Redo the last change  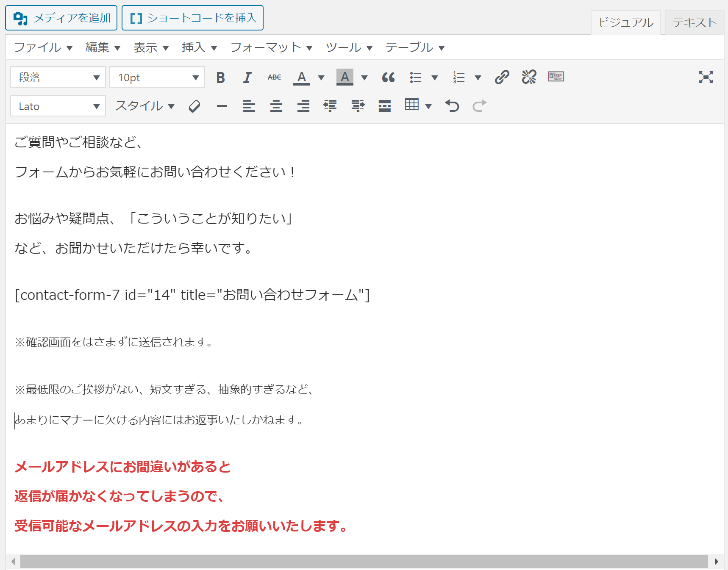point(479,106)
